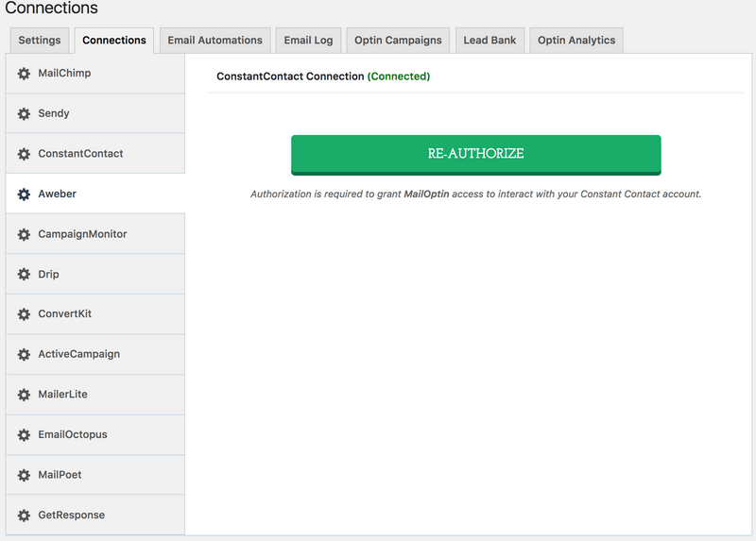This screenshot has height=541, width=756.
Task: Select the ActiveCampaign connection
Action: (x=95, y=355)
